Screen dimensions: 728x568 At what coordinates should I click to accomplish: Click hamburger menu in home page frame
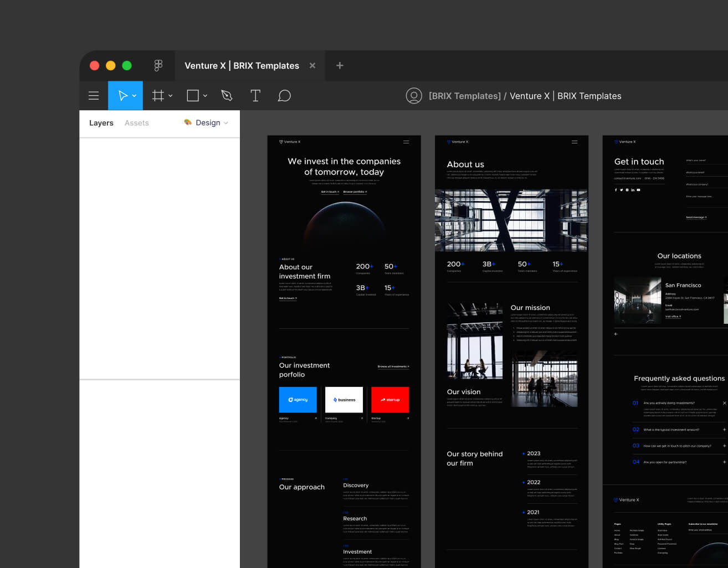pos(406,142)
